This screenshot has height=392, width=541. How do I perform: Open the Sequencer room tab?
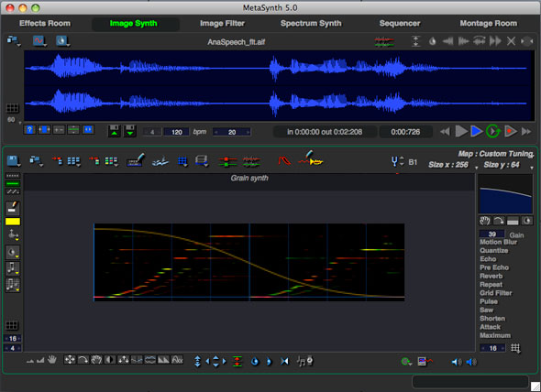(x=400, y=23)
